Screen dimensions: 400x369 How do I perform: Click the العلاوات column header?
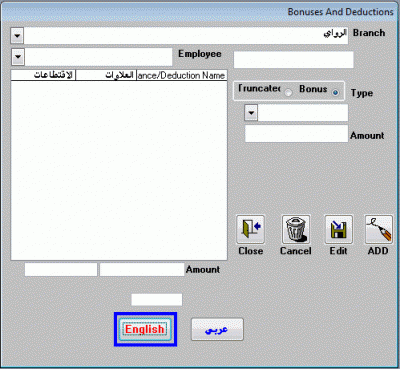click(x=106, y=75)
